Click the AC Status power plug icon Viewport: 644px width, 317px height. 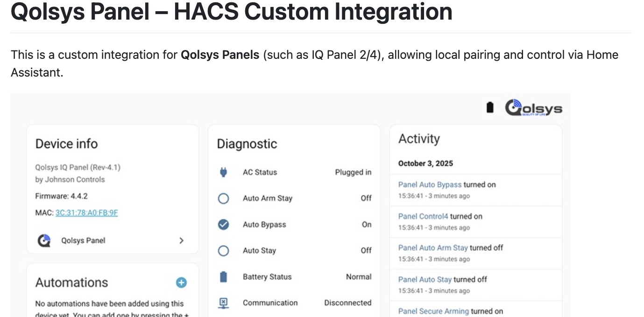223,172
